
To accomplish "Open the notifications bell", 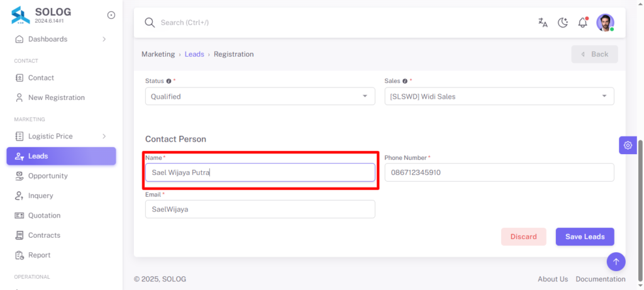I will point(582,22).
